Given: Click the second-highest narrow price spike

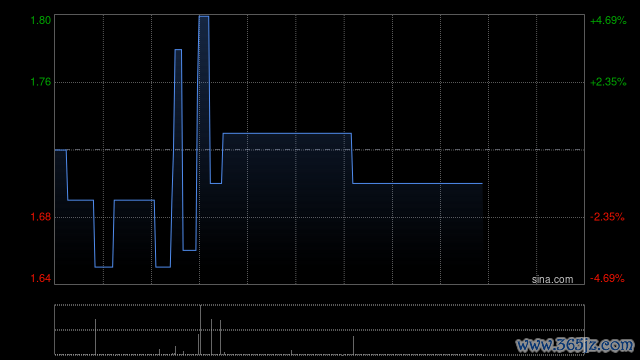Looking at the screenshot, I should (178, 50).
